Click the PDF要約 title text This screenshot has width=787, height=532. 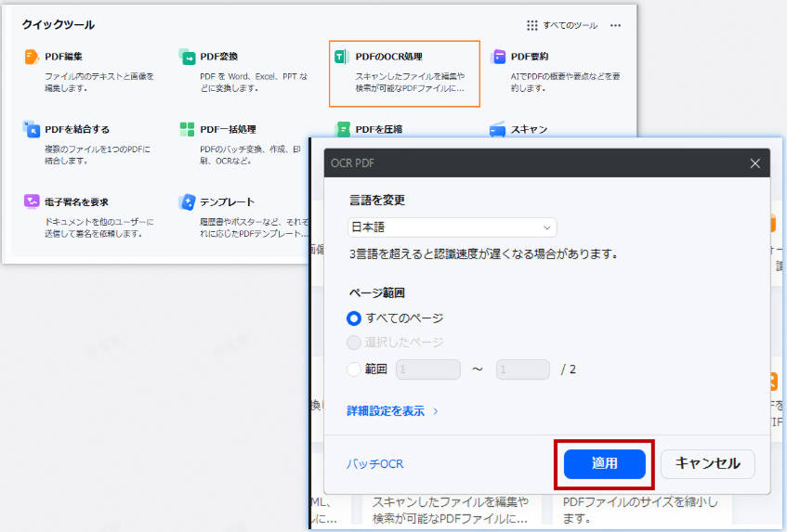pos(530,57)
